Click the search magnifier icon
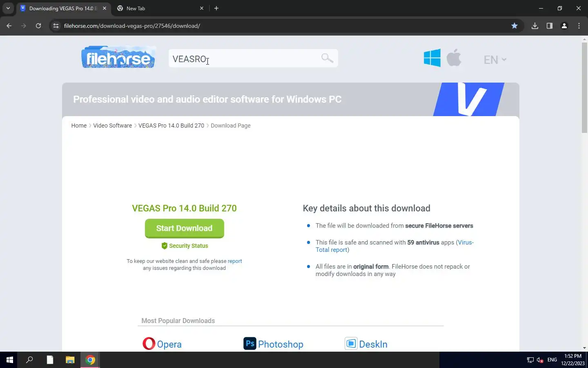Screen dimensions: 588x368 [x=327, y=58]
